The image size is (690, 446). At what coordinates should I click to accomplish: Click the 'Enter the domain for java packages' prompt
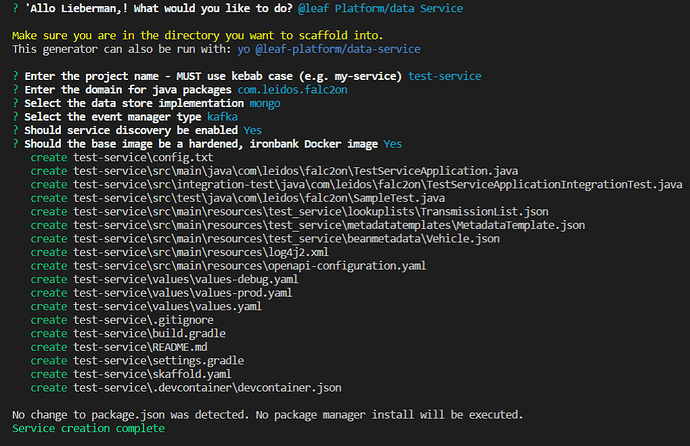[x=128, y=90]
